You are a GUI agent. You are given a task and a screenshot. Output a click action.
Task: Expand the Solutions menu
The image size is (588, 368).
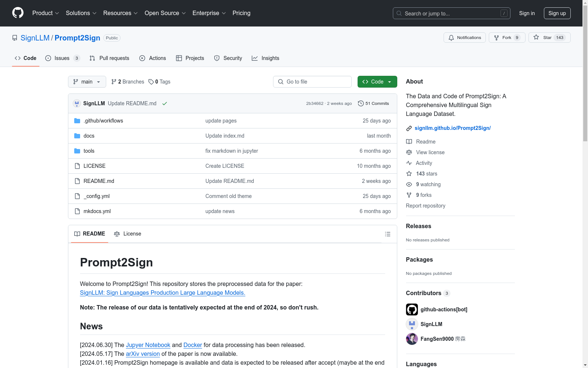pos(81,13)
